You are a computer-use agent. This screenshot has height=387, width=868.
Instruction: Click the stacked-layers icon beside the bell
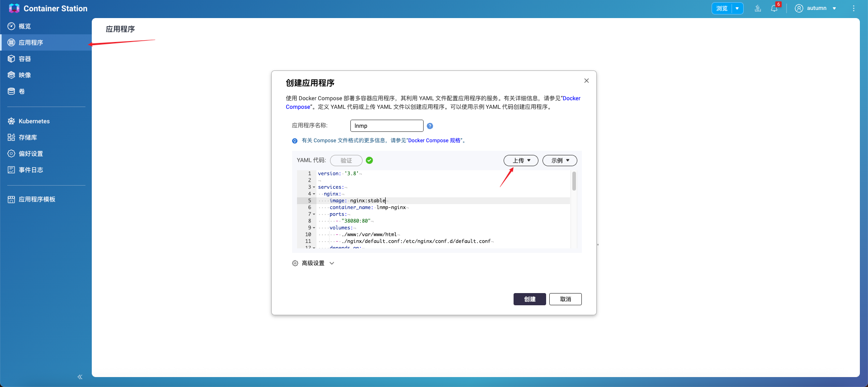coord(758,8)
